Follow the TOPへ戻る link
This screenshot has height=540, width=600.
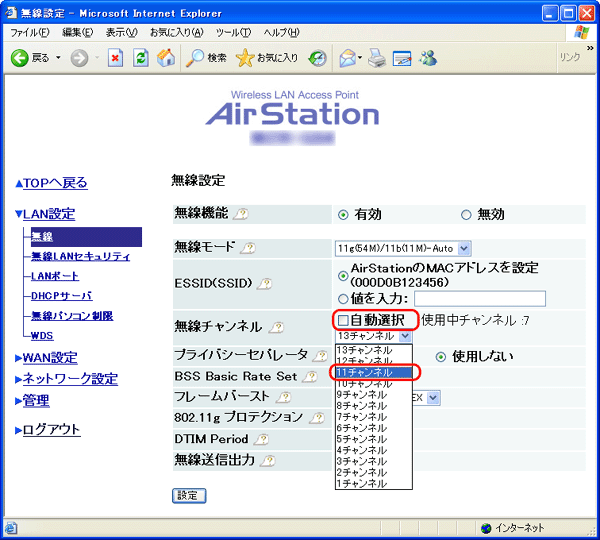pyautogui.click(x=55, y=183)
